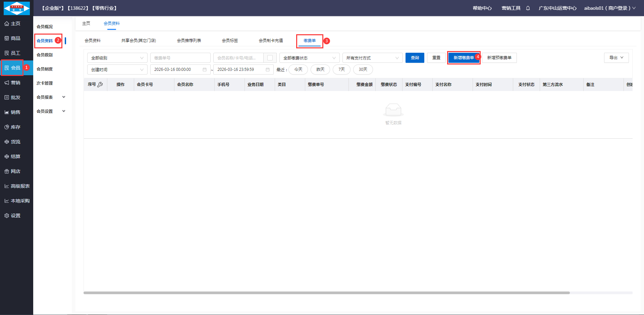The width and height of the screenshot is (644, 315).
Task: Select the 今天 quick range option
Action: pyautogui.click(x=298, y=70)
